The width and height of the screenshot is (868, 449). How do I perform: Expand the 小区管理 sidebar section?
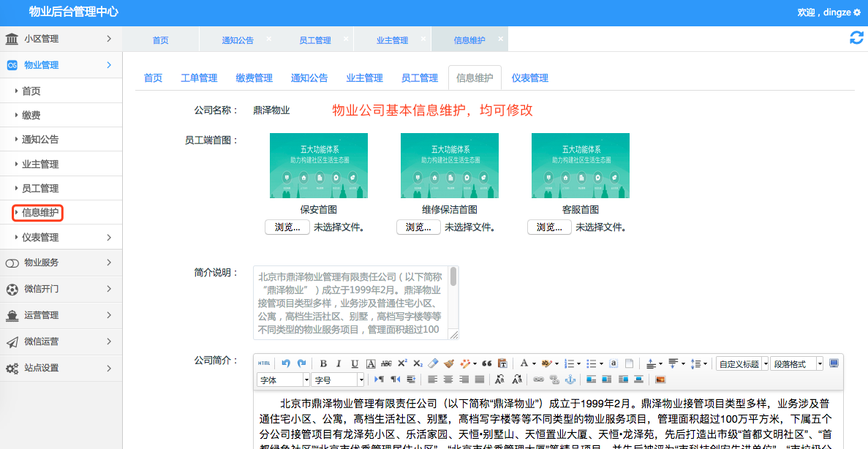point(61,39)
